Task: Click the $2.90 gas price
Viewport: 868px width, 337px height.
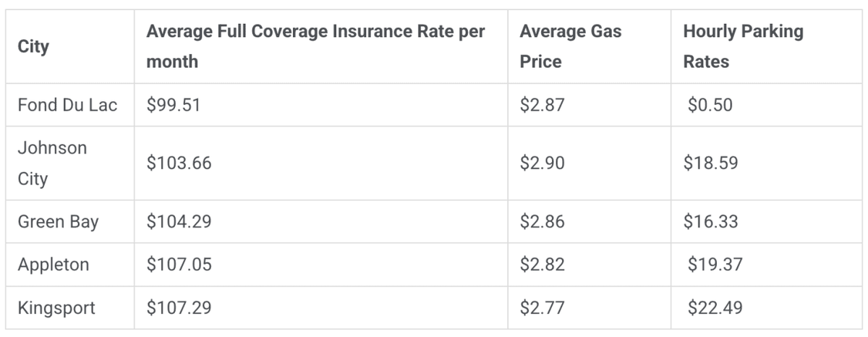Action: 542,163
